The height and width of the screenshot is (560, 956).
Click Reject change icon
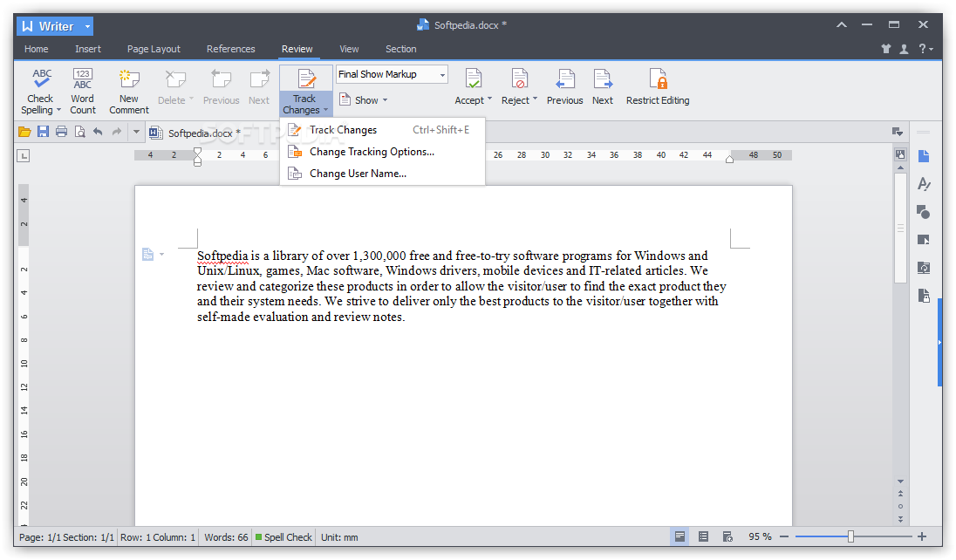(x=520, y=79)
